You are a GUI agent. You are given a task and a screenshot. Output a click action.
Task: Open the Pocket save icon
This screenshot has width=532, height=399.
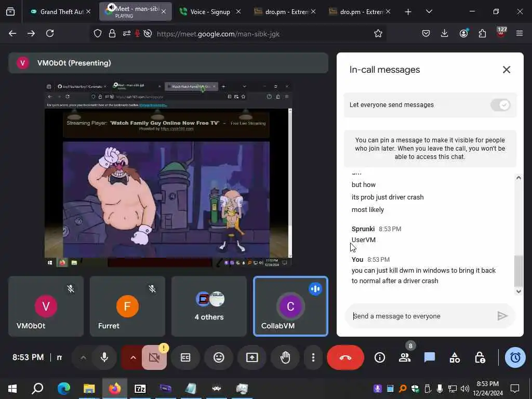click(x=426, y=33)
